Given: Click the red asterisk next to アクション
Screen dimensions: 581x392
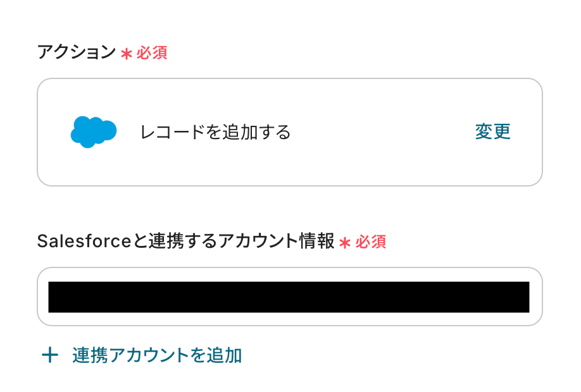Looking at the screenshot, I should [x=127, y=53].
